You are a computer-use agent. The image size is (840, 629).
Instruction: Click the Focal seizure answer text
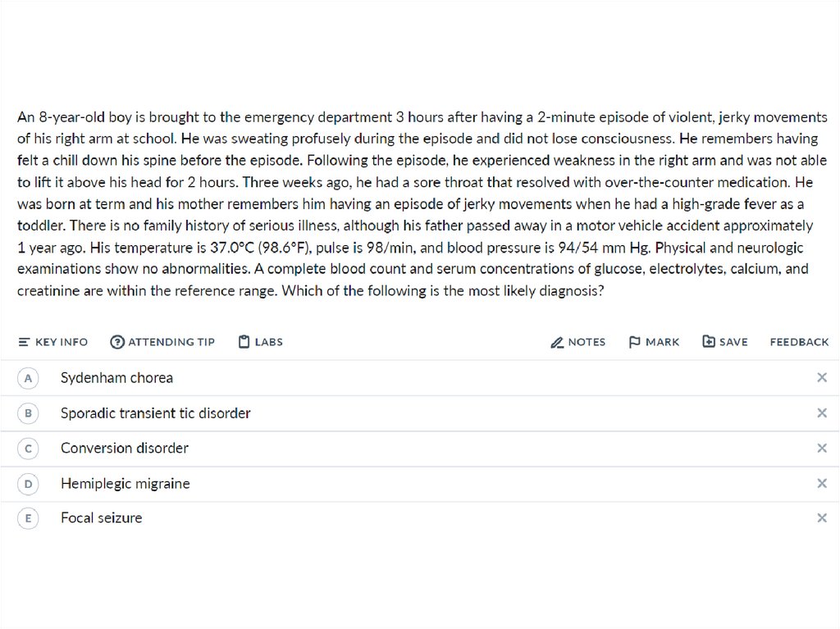point(101,518)
